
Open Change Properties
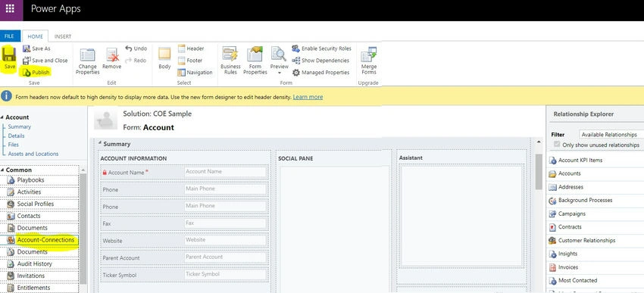point(87,61)
